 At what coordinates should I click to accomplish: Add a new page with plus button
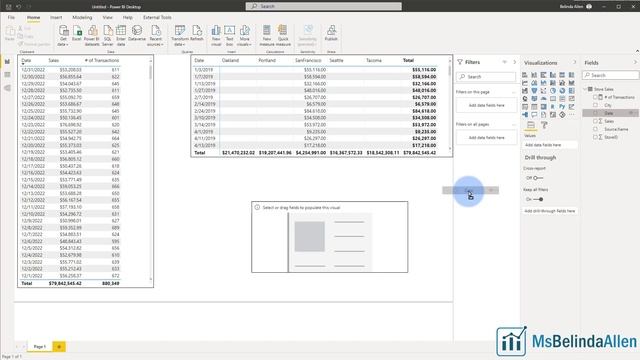coord(59,347)
